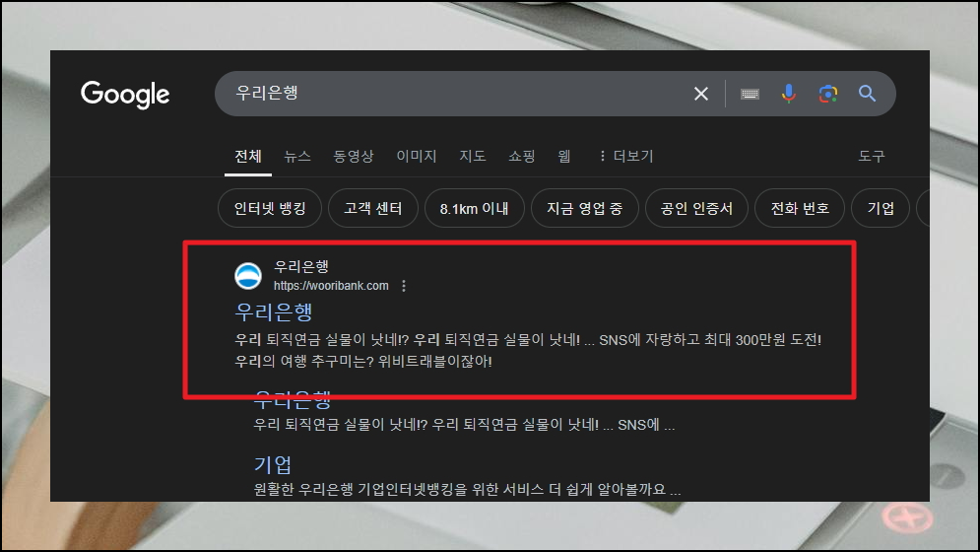Start voice search with microphone icon
This screenshot has width=980, height=552.
pyautogui.click(x=789, y=94)
